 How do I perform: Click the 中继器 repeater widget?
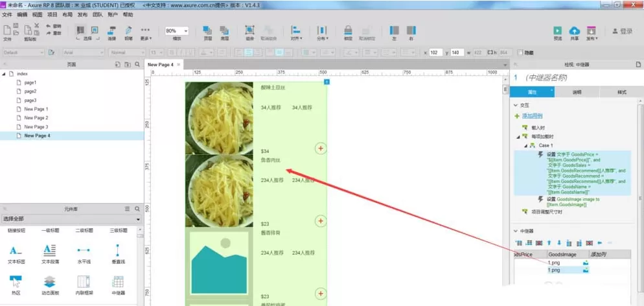119,285
